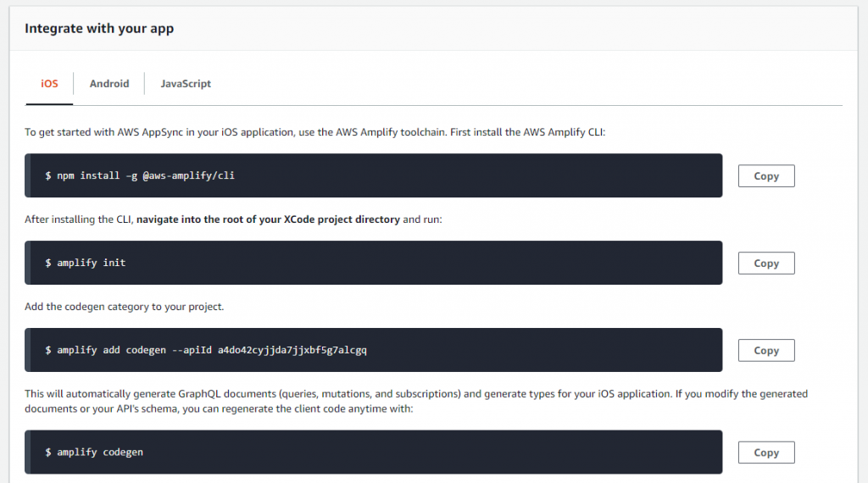Image resolution: width=868 pixels, height=483 pixels.
Task: Copy the amplify add codegen command
Action: 766,350
